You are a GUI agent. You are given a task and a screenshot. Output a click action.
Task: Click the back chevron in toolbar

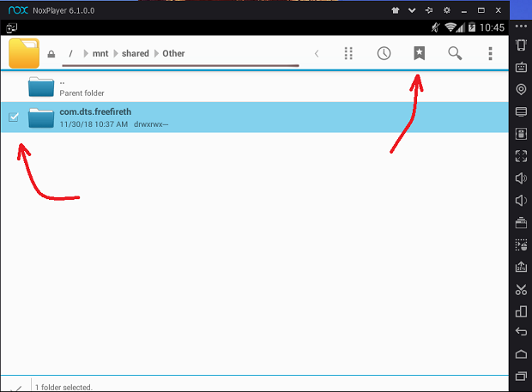point(317,53)
